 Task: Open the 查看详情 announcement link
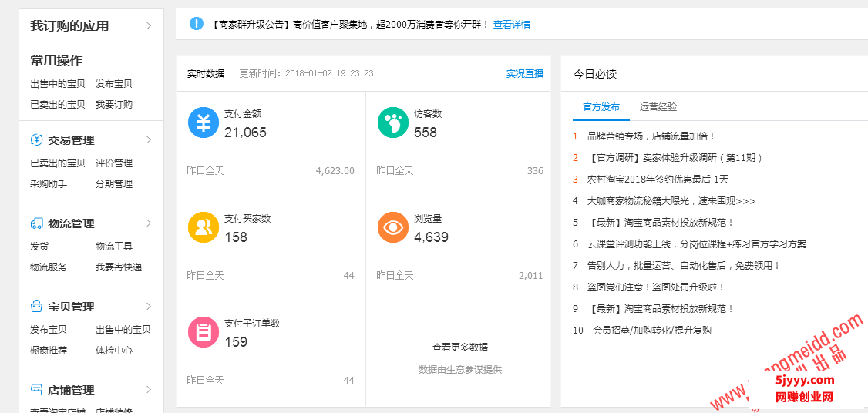pyautogui.click(x=512, y=25)
